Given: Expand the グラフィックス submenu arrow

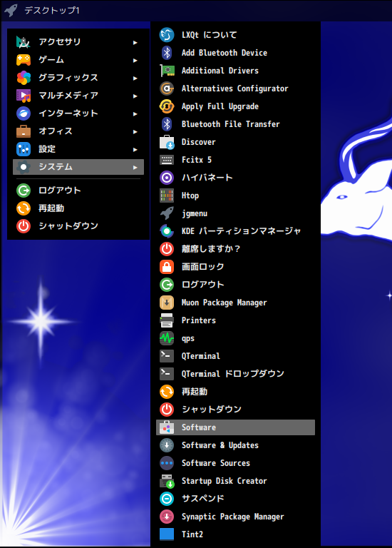Looking at the screenshot, I should pyautogui.click(x=135, y=78).
